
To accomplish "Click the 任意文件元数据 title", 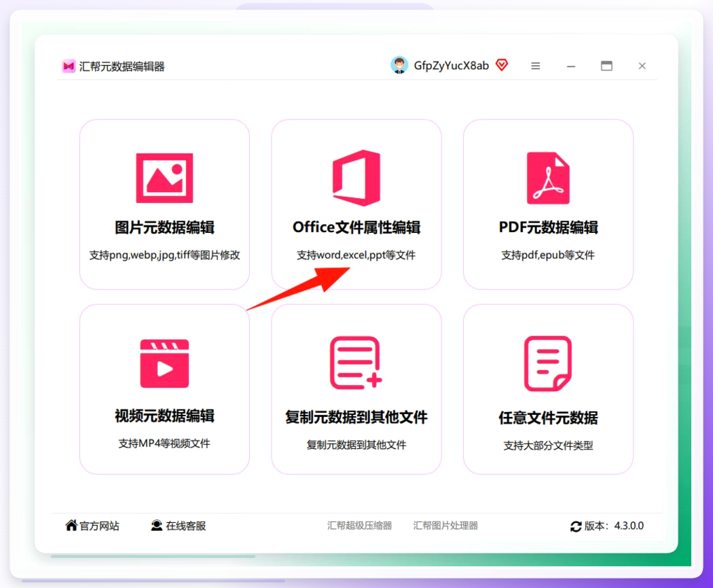I will (x=548, y=418).
